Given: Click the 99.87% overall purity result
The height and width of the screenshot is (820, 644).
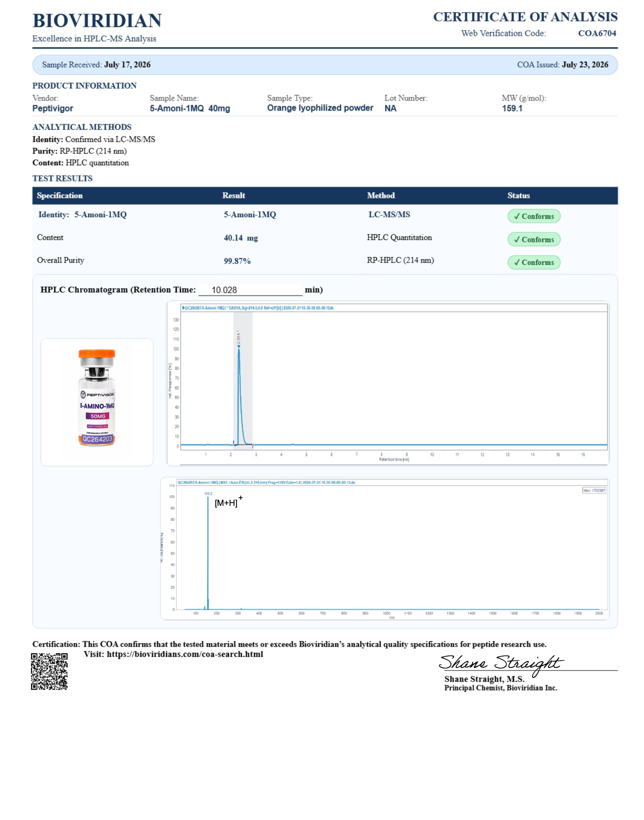Looking at the screenshot, I should [237, 261].
